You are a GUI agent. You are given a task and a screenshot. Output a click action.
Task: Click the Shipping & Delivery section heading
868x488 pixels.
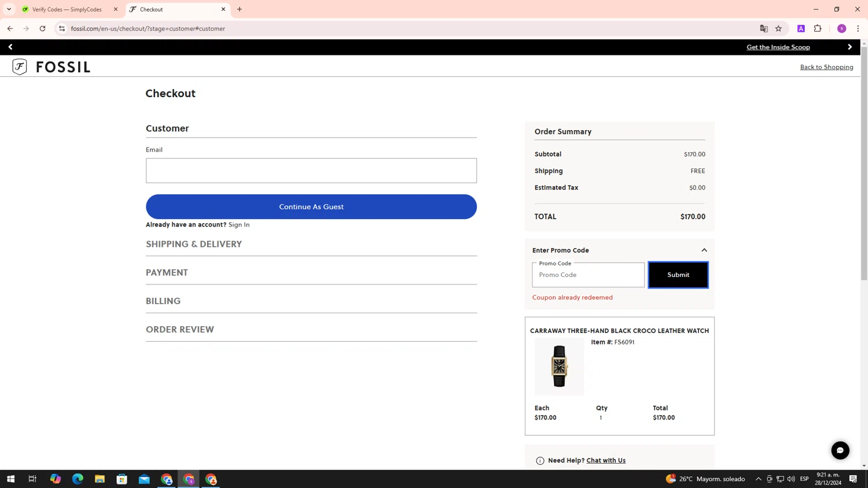coord(194,244)
